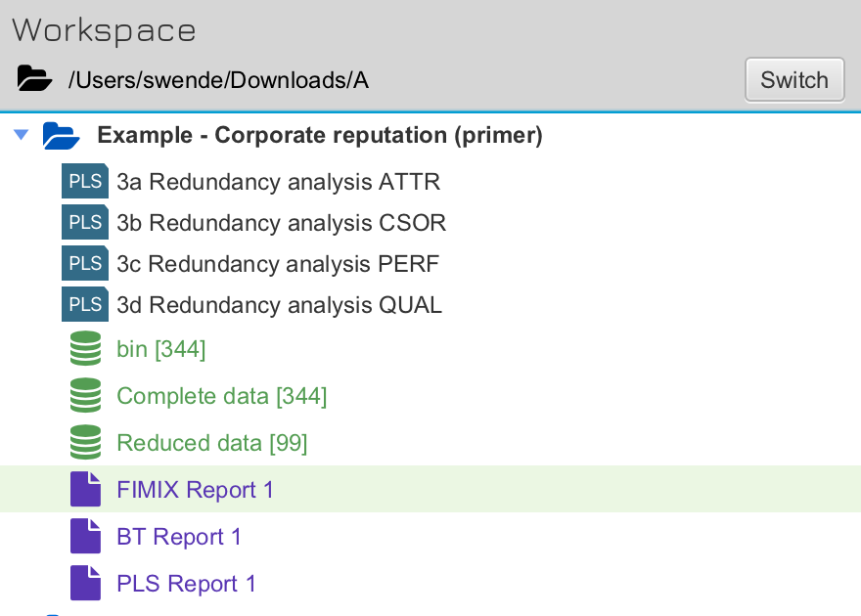Select the PLS model icon for 3c PERF
The height and width of the screenshot is (616, 861).
85,264
